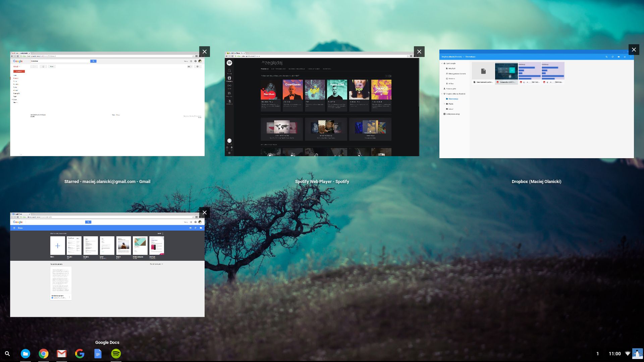Toggle the select-all checkbox in Gmail's toolbar
644x362 pixels.
pos(33,66)
